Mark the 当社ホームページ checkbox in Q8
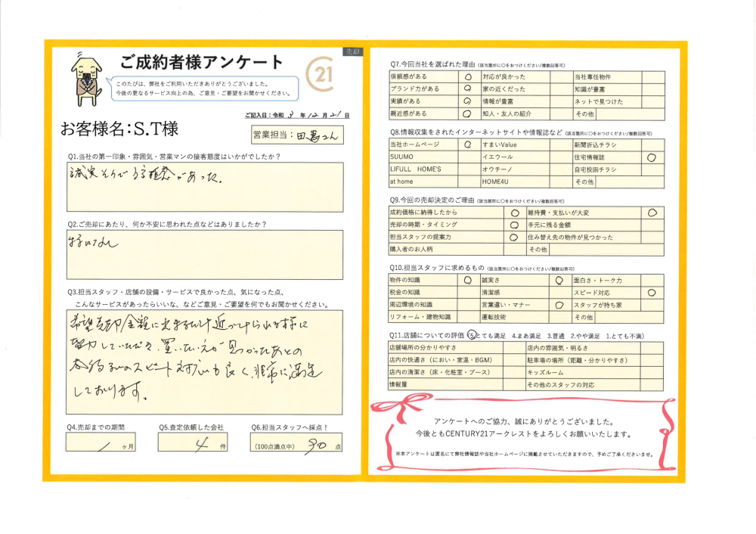 tap(467, 144)
